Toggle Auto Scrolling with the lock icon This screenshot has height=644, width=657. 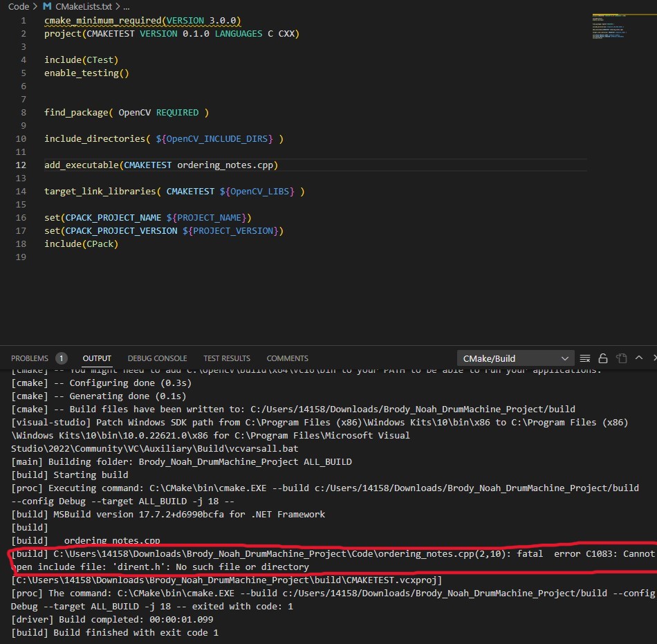(x=602, y=358)
